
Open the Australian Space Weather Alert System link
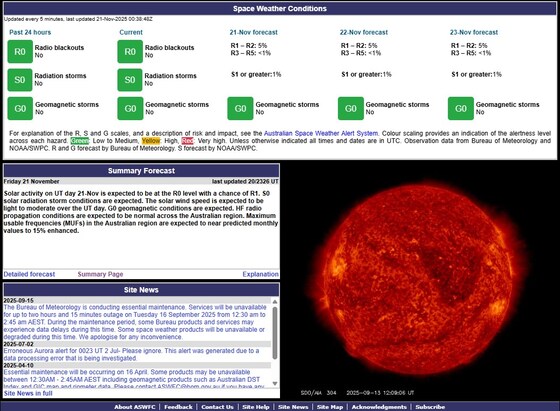(x=321, y=133)
